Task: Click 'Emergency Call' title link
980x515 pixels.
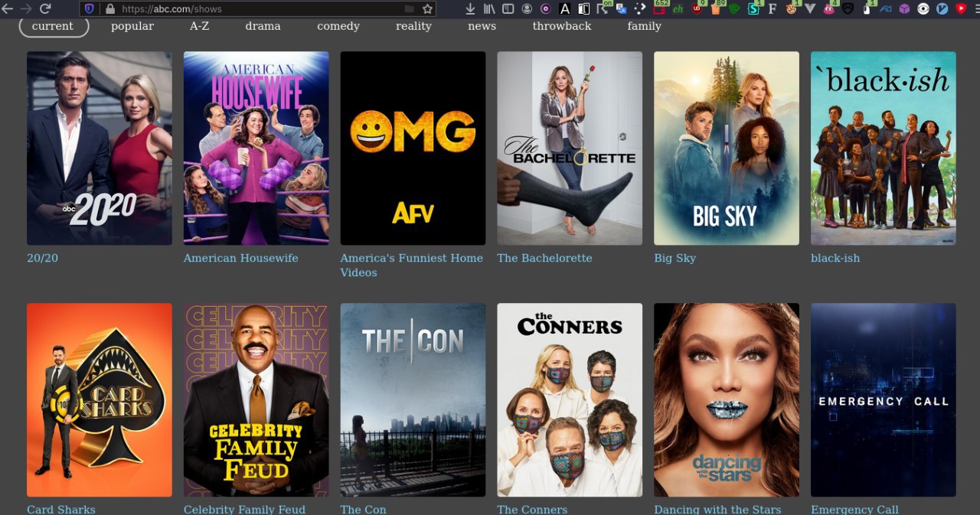Action: 854,509
